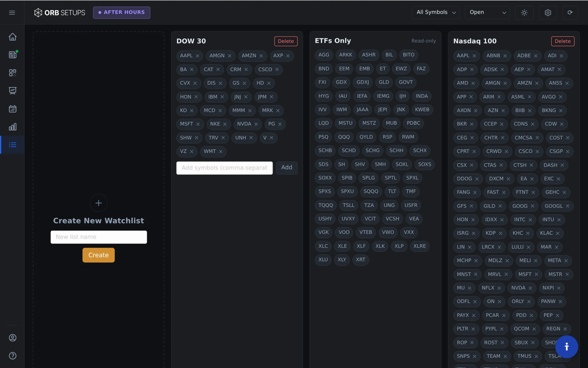Focus the Add symbols input field
Screen dimensions: 588x368
(224, 168)
